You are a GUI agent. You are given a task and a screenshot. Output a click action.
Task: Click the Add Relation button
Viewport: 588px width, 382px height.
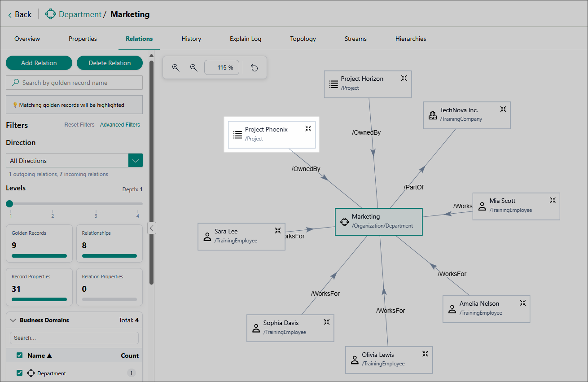[x=39, y=63]
